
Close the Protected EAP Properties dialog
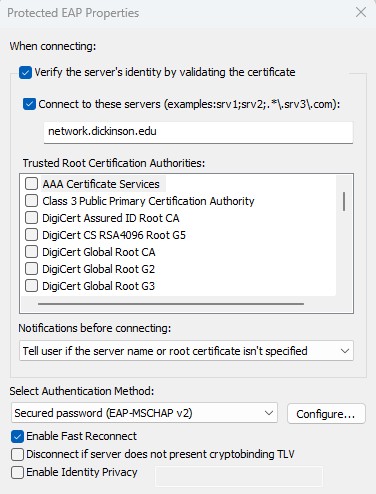tap(361, 13)
